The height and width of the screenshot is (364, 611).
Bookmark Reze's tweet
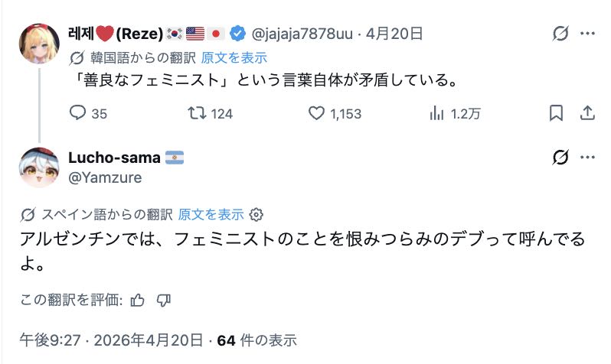pyautogui.click(x=557, y=113)
